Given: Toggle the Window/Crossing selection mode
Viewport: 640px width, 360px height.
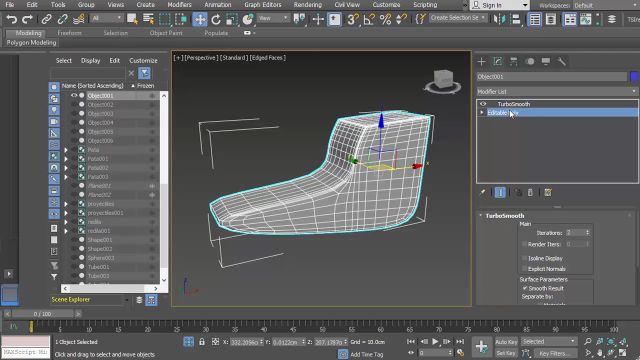Looking at the screenshot, I should coord(180,19).
